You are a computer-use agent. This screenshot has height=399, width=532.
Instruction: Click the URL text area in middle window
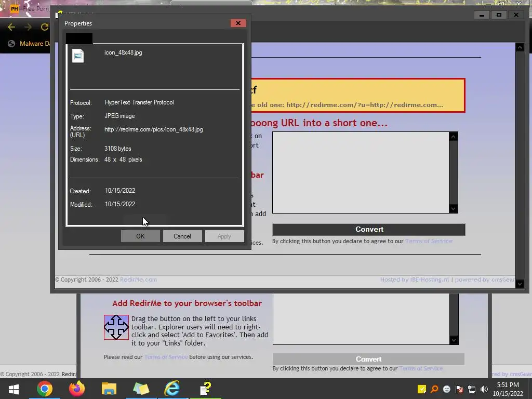point(361,172)
